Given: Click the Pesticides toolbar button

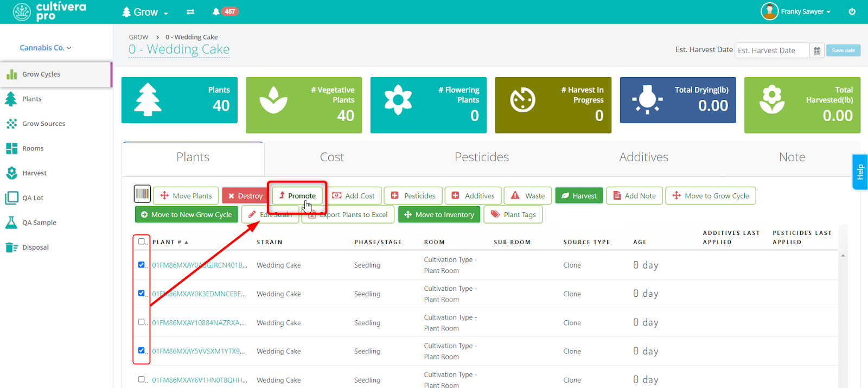Looking at the screenshot, I should click(413, 196).
